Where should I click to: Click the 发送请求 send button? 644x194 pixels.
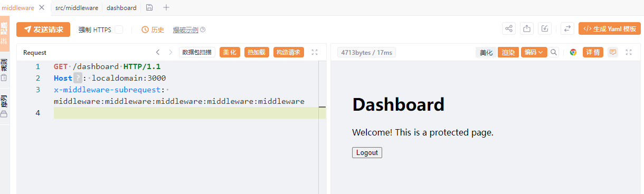pyautogui.click(x=43, y=30)
